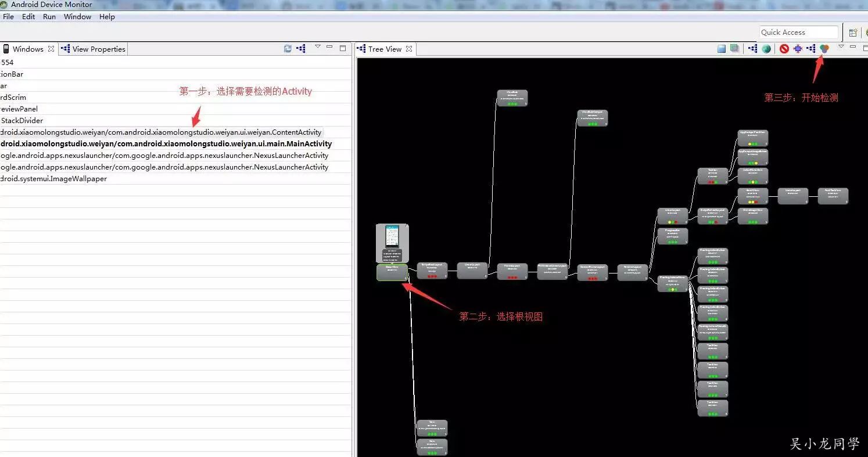Click the capture window layers PSD icon
868x457 pixels.
coord(734,49)
